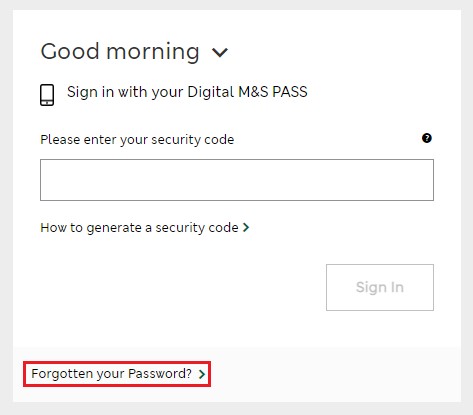Open How to generate a security code

[x=145, y=228]
